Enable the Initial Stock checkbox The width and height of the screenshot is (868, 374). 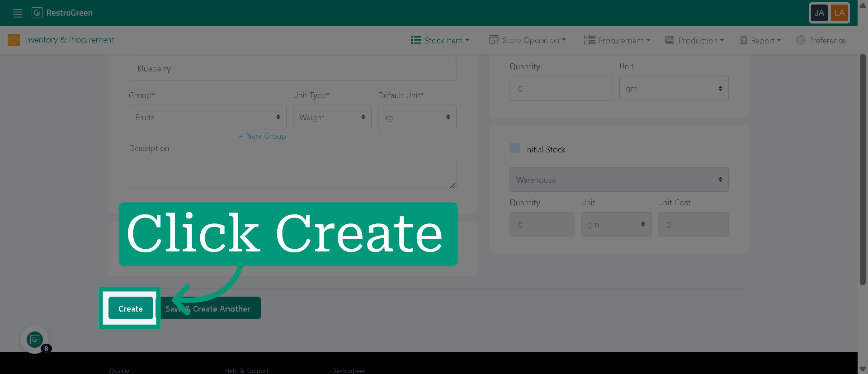[514, 148]
